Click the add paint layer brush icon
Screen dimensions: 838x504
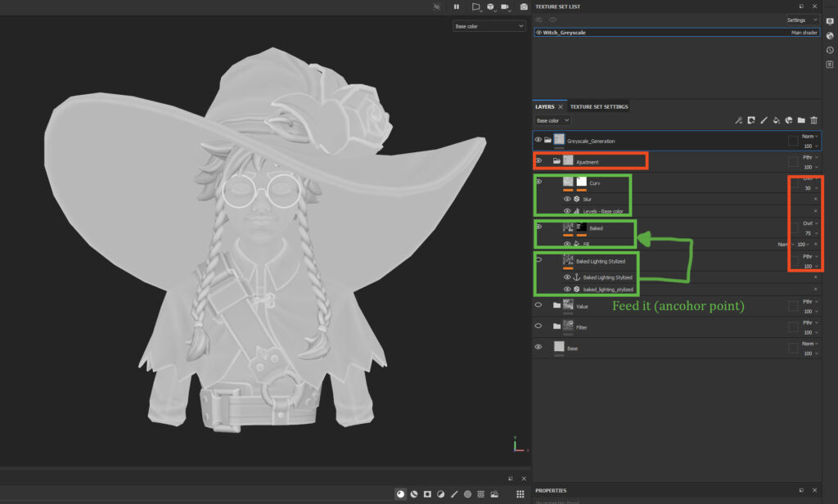(764, 120)
